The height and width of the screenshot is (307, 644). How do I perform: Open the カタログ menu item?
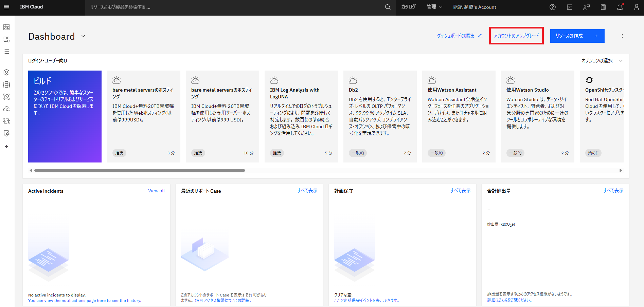click(408, 7)
